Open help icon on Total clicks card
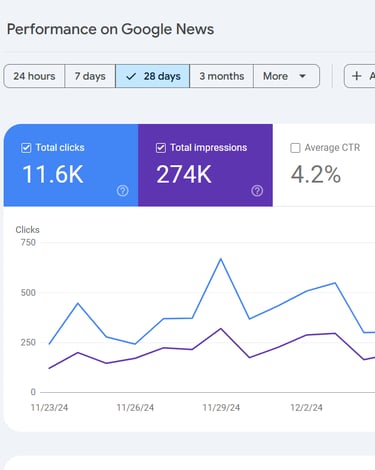Viewport: 375px width, 470px height. [x=122, y=191]
